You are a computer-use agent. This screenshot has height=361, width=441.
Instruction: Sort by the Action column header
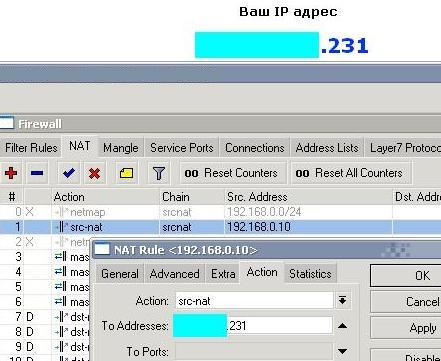coord(105,197)
